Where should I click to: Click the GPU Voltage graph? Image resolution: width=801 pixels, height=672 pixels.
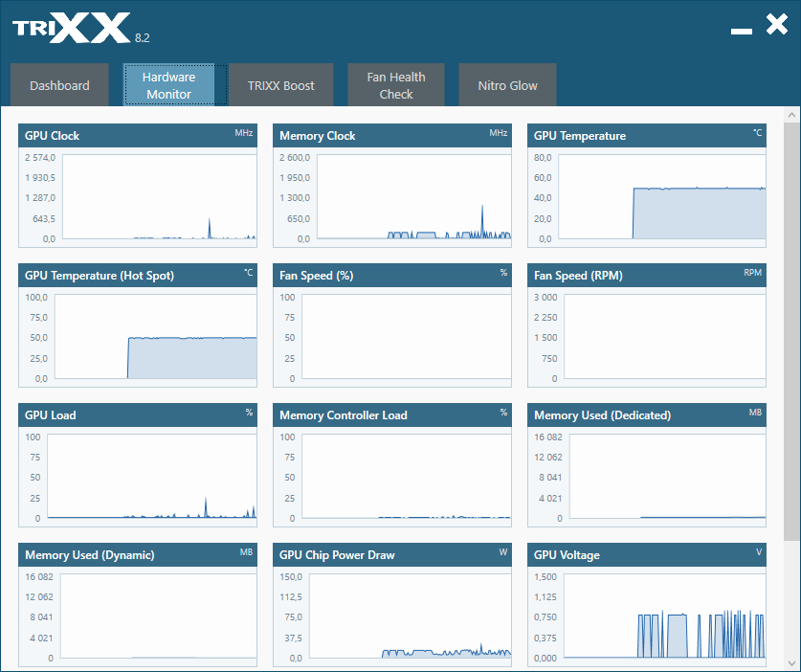pos(664,616)
